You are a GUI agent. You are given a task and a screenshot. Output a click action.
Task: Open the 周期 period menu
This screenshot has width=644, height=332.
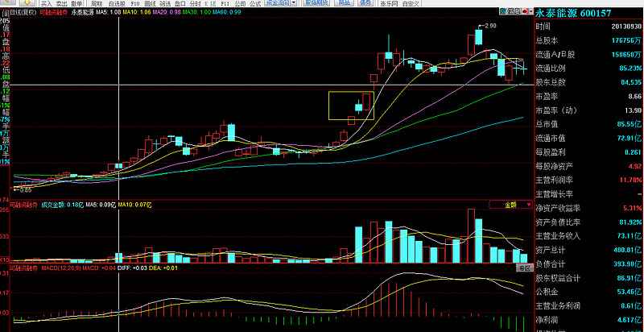tap(97, 4)
